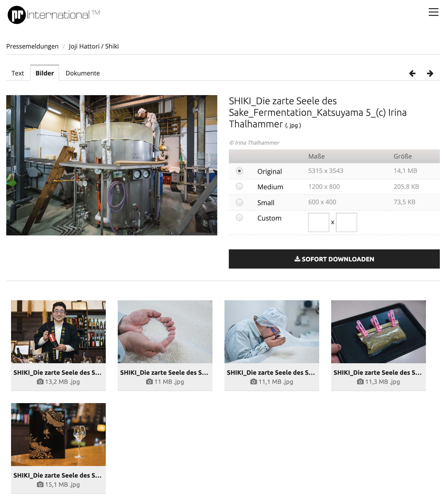
Task: Select the Small size radio button
Action: pyautogui.click(x=239, y=202)
